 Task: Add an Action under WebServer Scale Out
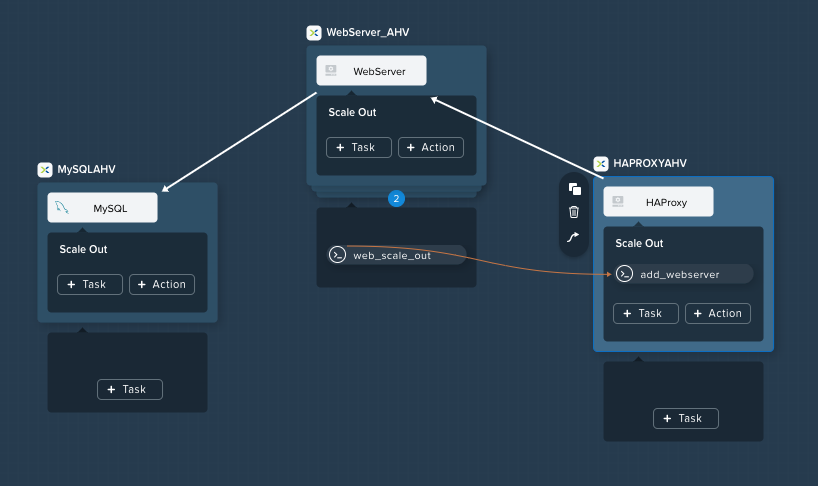[x=431, y=148]
